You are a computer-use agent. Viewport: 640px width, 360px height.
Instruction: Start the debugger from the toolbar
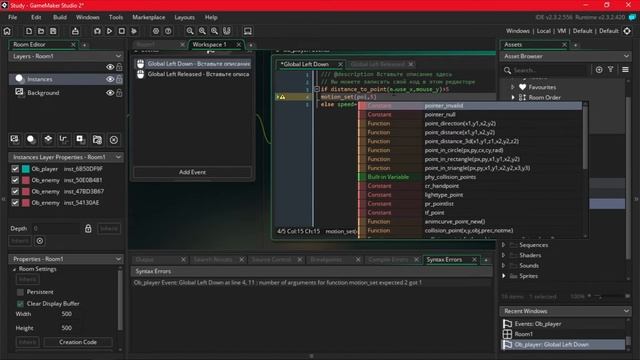click(97, 31)
